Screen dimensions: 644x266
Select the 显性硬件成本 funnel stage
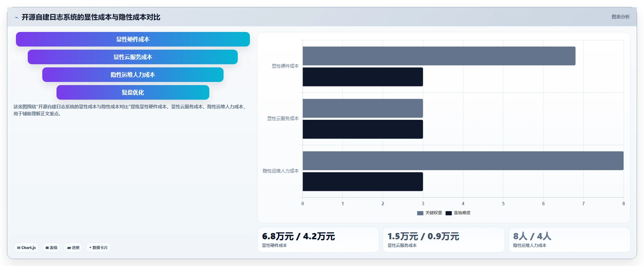pyautogui.click(x=133, y=39)
